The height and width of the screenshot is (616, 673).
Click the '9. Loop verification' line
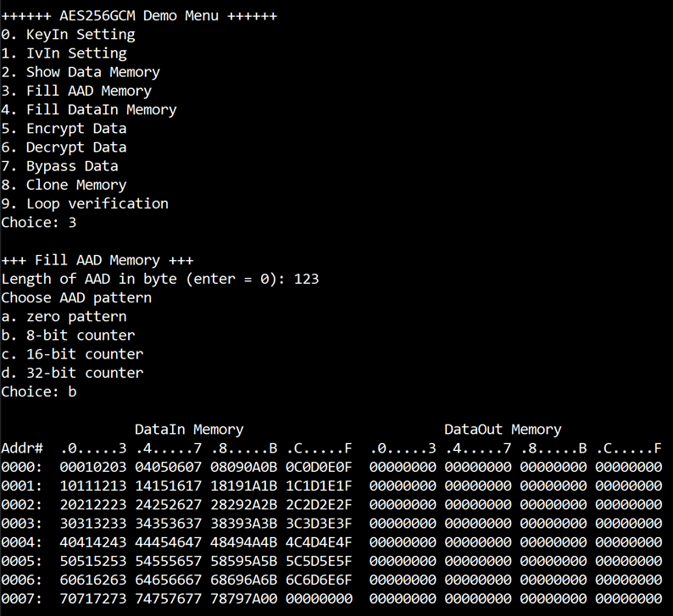tap(85, 204)
